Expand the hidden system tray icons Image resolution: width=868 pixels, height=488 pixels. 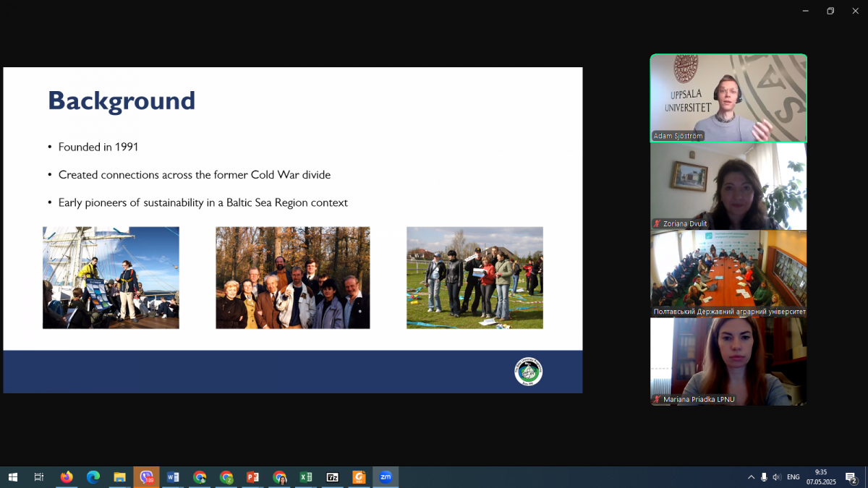coord(750,477)
